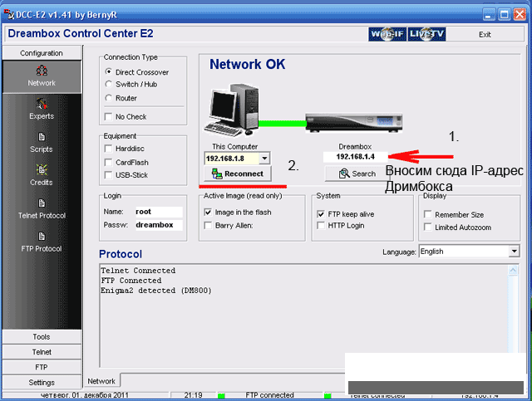Switch to the Network tab at bottom
Image resolution: width=532 pixels, height=401 pixels.
101,381
